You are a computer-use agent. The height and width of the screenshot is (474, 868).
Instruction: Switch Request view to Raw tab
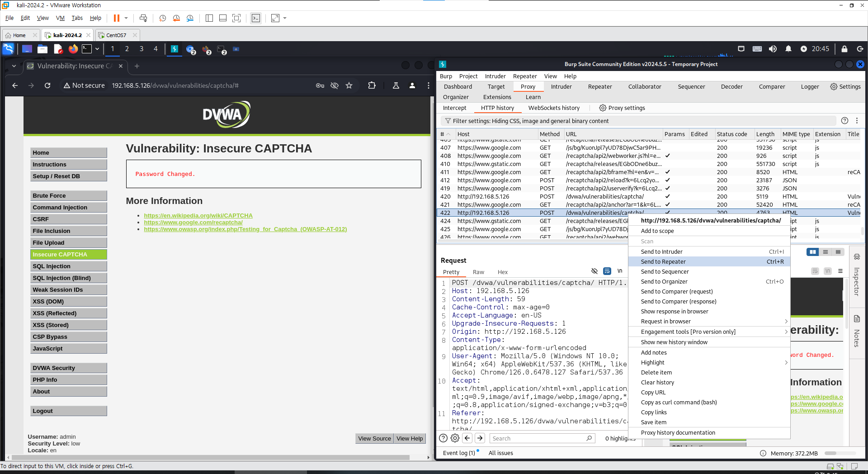pos(478,272)
